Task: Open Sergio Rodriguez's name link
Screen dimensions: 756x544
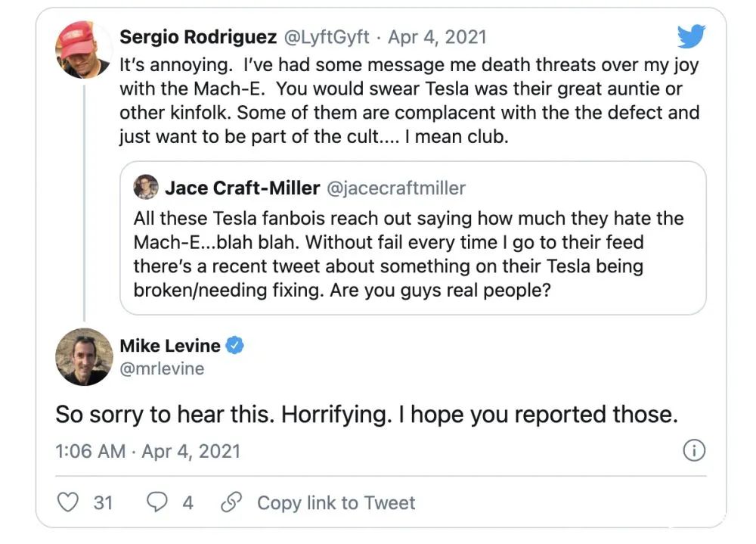Action: 198,36
